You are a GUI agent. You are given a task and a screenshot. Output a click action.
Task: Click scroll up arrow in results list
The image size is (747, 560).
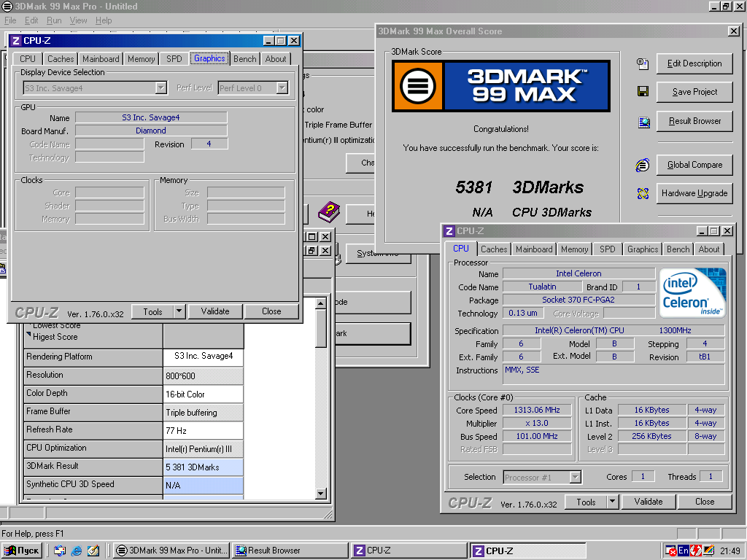tap(321, 303)
